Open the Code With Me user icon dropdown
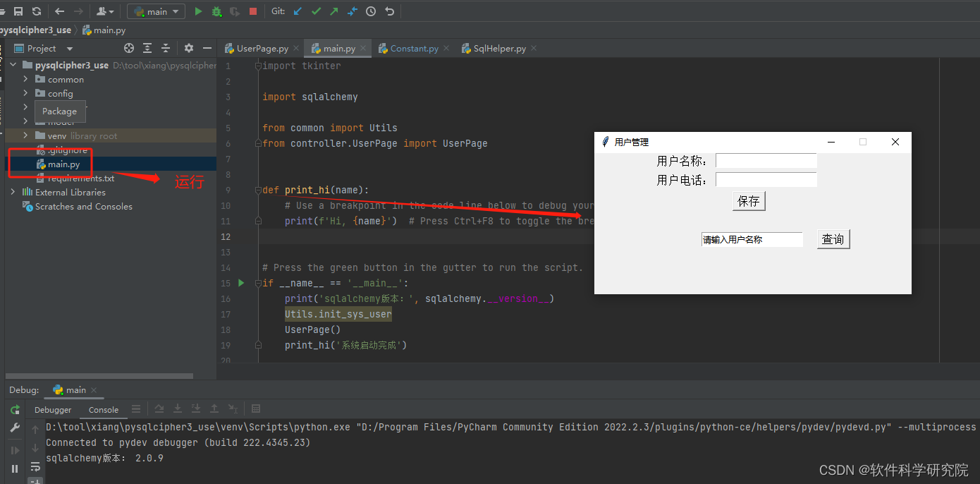Screen dimensions: 980x484 pyautogui.click(x=105, y=11)
